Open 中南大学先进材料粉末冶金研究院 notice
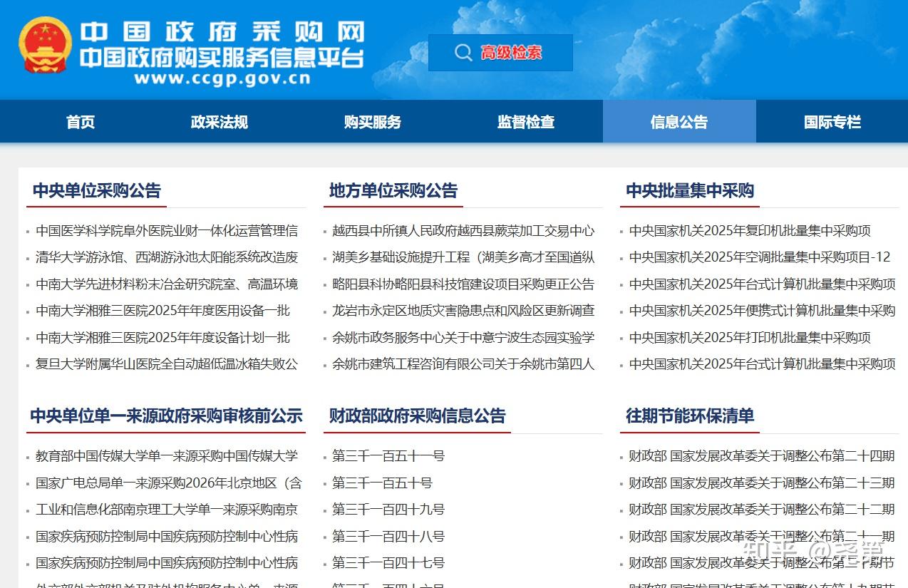The image size is (908, 588). (167, 284)
